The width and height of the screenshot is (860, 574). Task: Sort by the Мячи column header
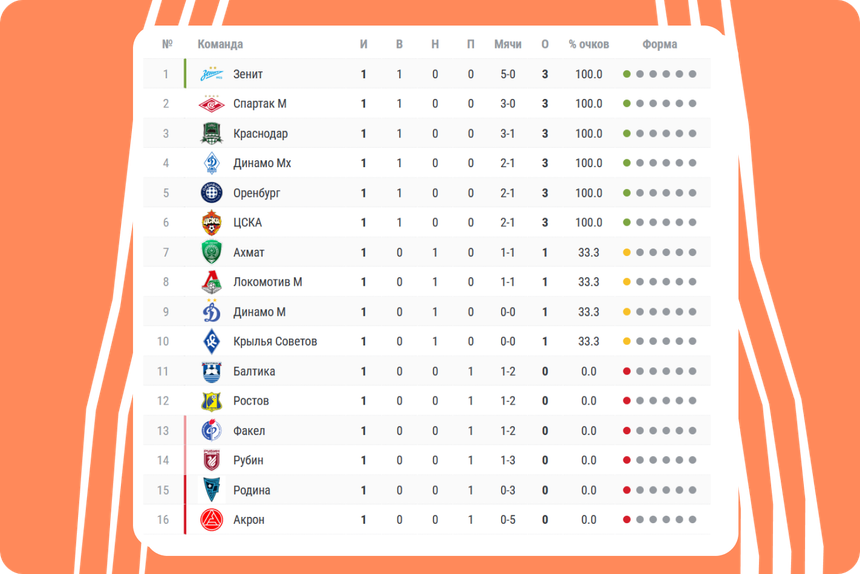[x=507, y=44]
